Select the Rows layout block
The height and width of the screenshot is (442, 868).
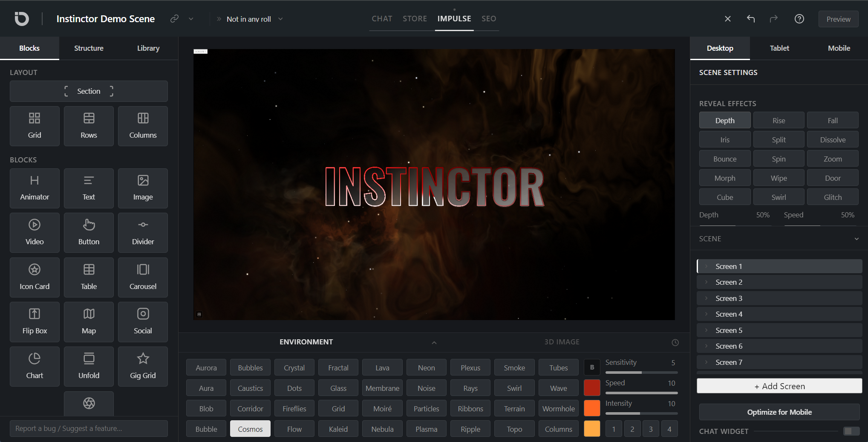pos(89,126)
